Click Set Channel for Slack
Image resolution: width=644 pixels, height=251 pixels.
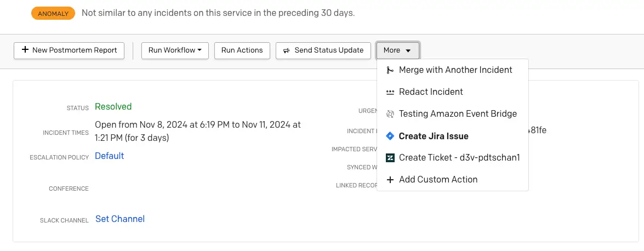click(120, 219)
